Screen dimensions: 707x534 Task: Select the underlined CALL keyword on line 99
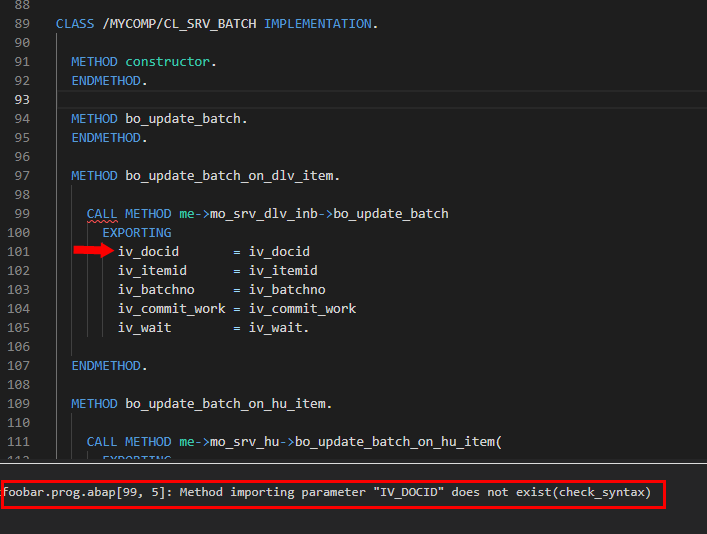click(102, 213)
